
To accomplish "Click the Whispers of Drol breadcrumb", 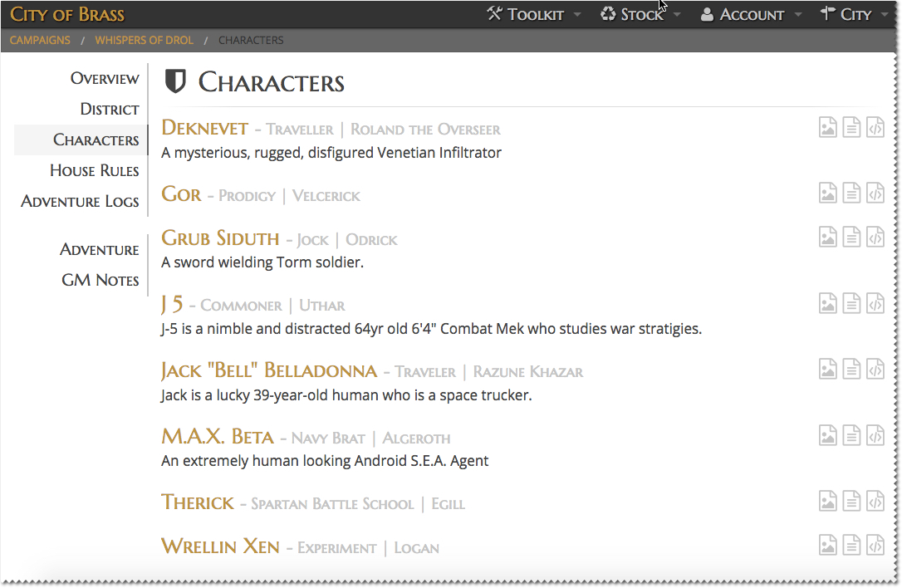I will click(x=144, y=40).
